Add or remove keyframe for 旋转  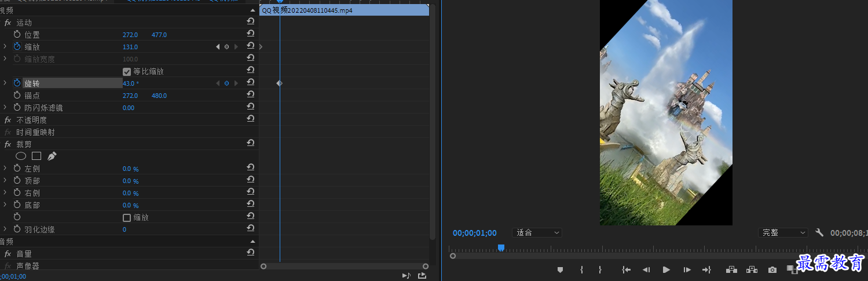click(x=226, y=83)
